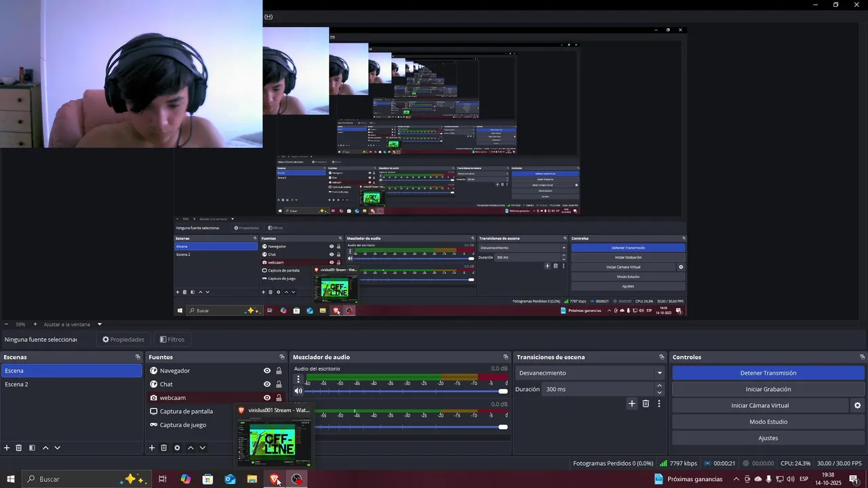Open Ajustes settings button
Image resolution: width=868 pixels, height=488 pixels.
point(768,438)
